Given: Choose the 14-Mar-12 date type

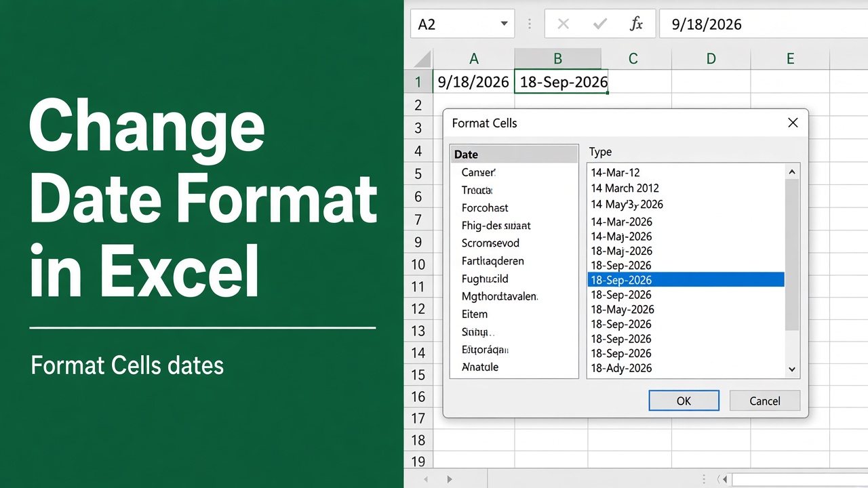Looking at the screenshot, I should (616, 173).
